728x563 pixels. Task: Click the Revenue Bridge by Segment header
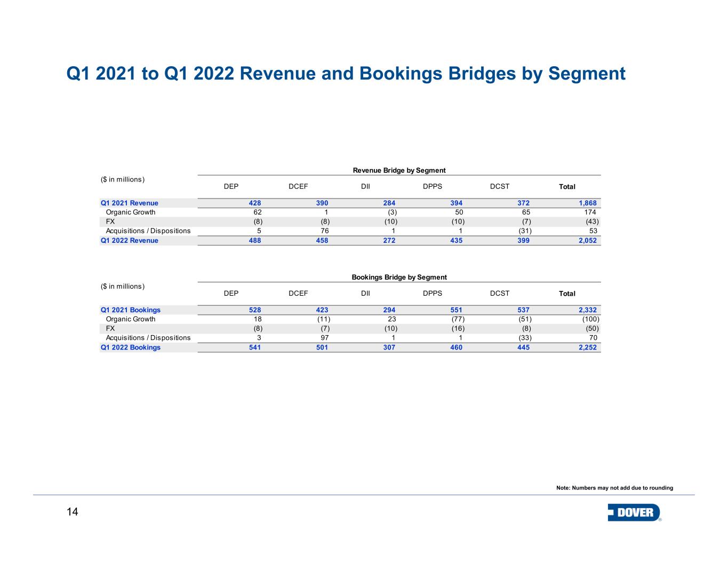pyautogui.click(x=399, y=170)
